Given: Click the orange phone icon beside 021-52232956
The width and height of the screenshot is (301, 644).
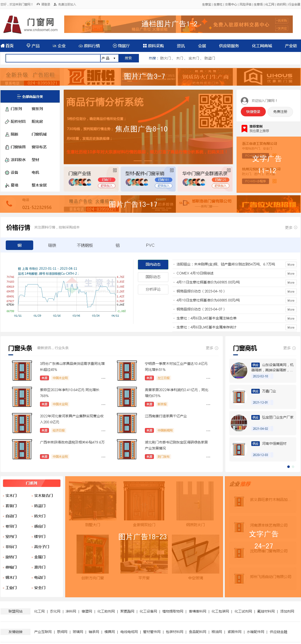Looking at the screenshot, I should click(x=9, y=204).
